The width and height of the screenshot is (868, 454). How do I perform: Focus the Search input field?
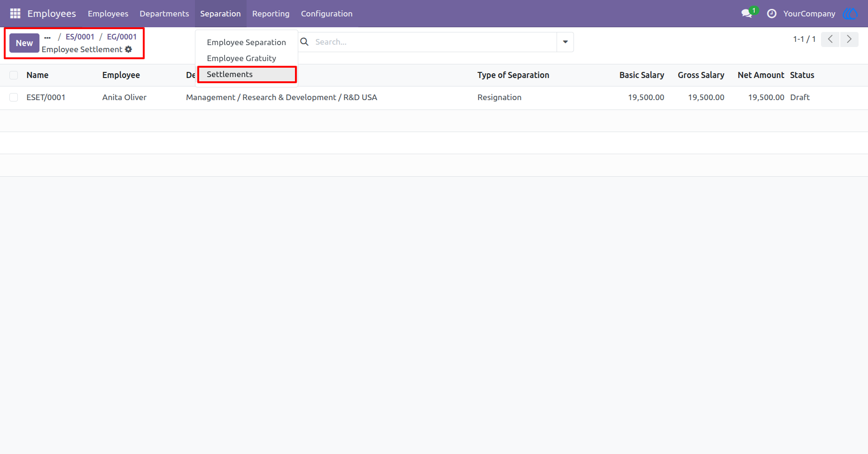click(x=434, y=42)
